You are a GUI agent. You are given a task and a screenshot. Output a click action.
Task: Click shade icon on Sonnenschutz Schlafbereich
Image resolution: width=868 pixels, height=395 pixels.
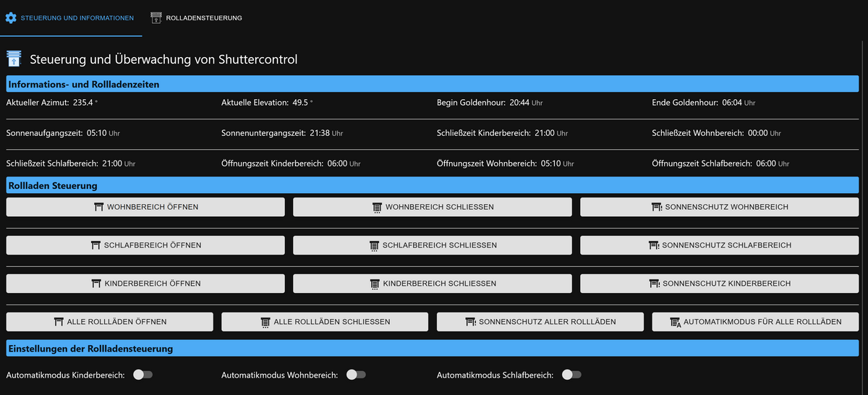tap(653, 245)
